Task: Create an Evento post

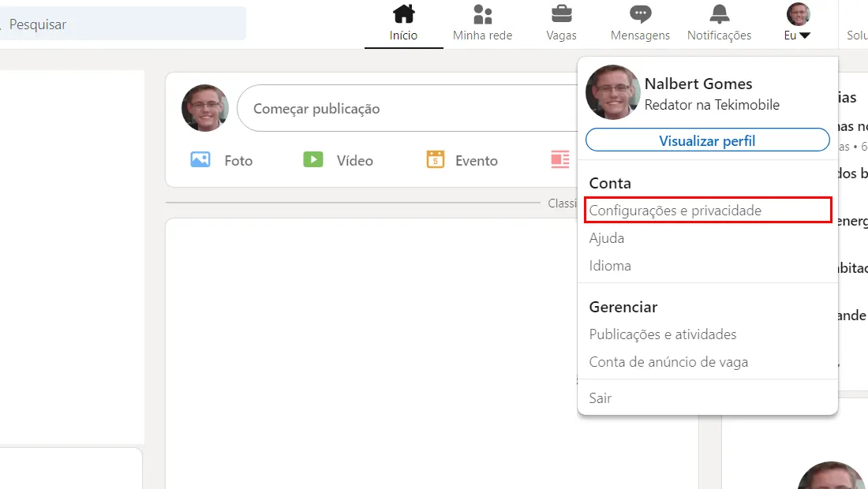Action: tap(462, 160)
